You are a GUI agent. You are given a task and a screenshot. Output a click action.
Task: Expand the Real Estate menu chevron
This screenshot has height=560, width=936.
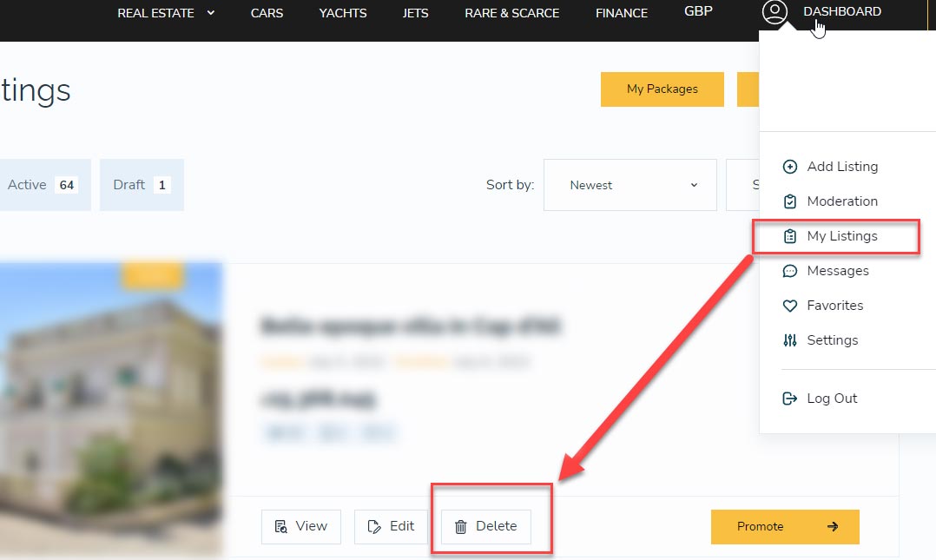coord(211,12)
